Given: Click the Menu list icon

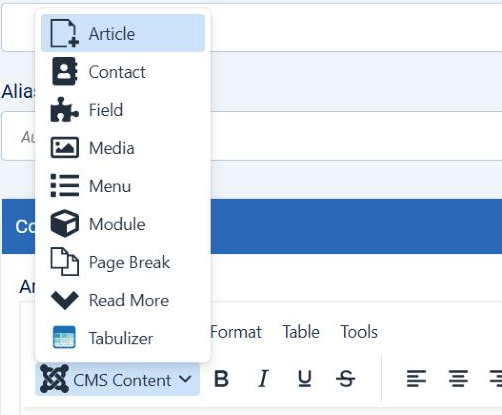Looking at the screenshot, I should [65, 186].
